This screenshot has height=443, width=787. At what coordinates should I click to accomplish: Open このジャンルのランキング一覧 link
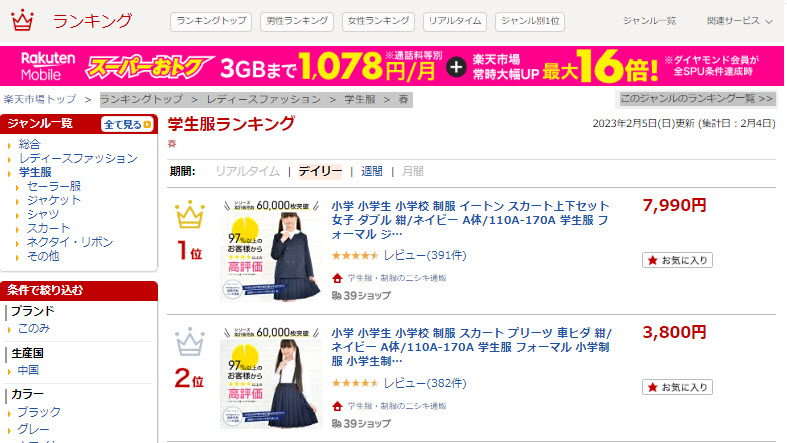696,99
